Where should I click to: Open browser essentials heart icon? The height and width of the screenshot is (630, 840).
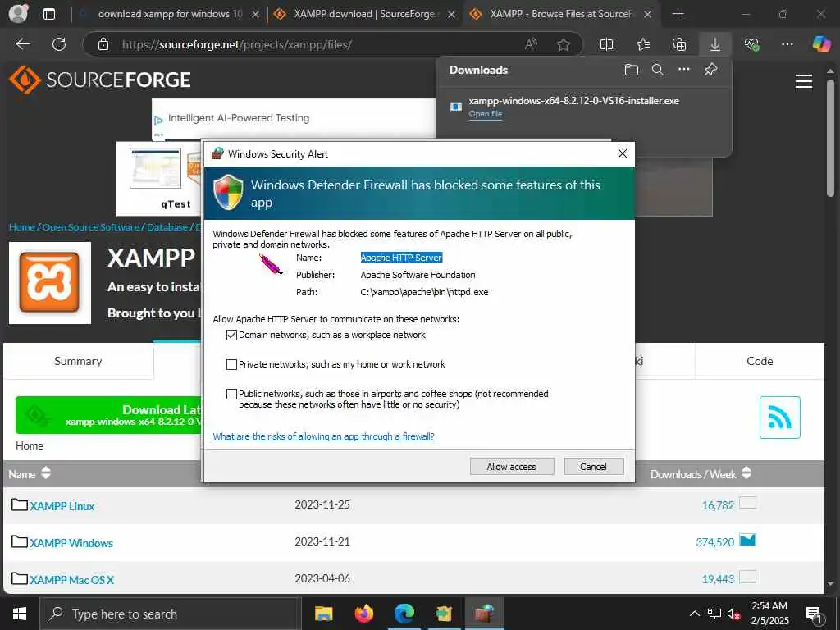click(751, 44)
